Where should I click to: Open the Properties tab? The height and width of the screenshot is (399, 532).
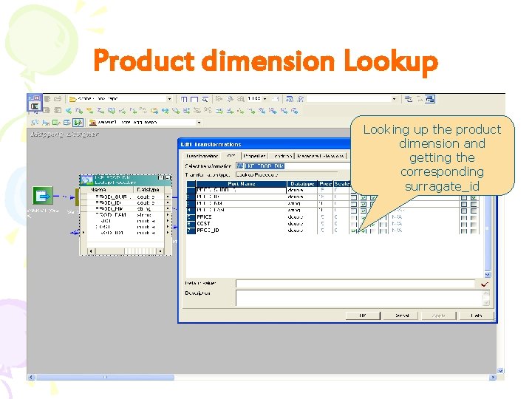254,156
